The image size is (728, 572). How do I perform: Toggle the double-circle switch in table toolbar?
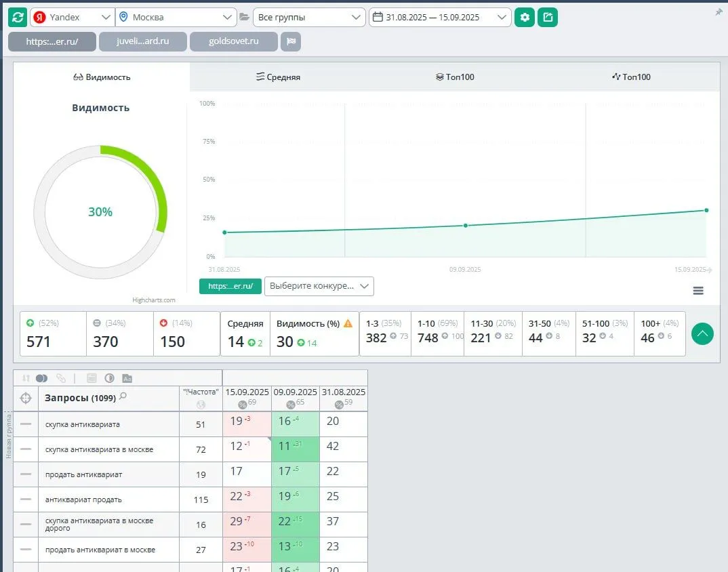point(41,378)
